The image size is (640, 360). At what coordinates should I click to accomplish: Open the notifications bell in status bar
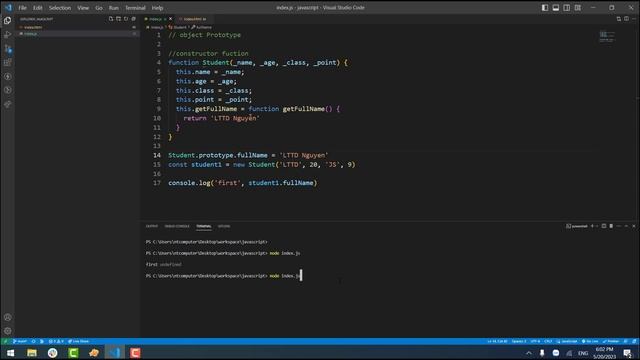click(x=634, y=341)
